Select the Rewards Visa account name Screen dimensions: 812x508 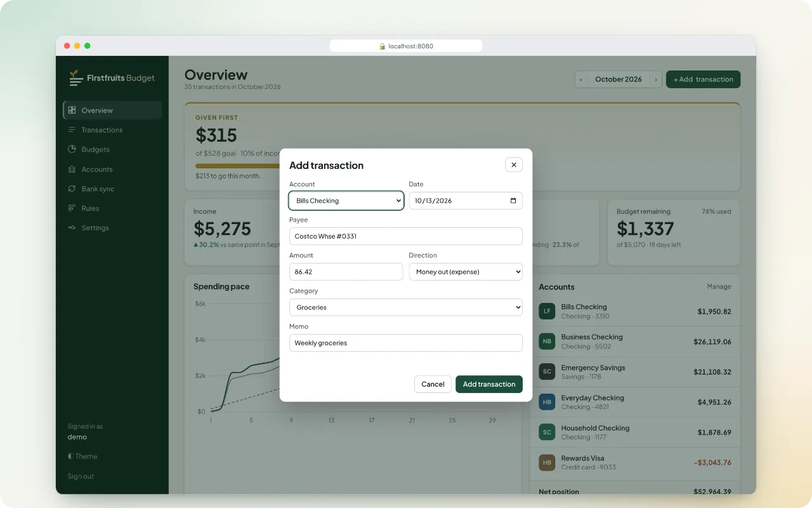click(582, 458)
